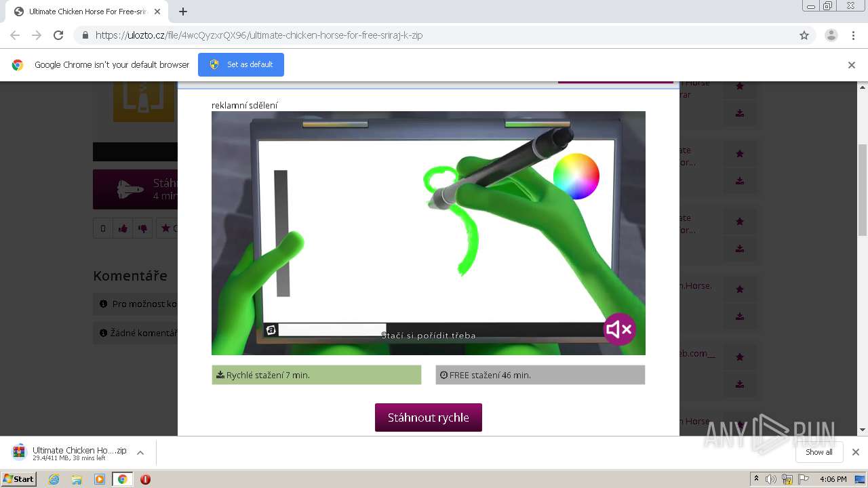
Task: Show hidden tray icons arrow
Action: pos(756,479)
